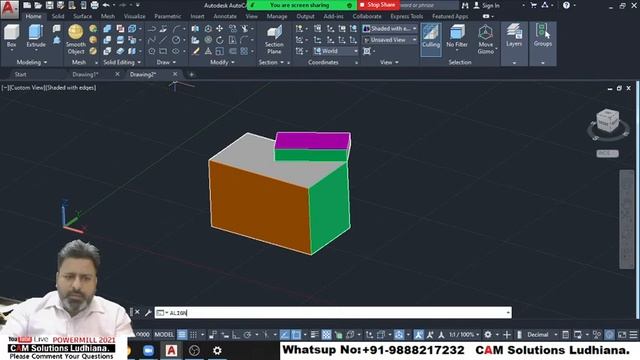640x360 pixels.
Task: Open the AutoCAD application menu logo
Action: (9, 9)
